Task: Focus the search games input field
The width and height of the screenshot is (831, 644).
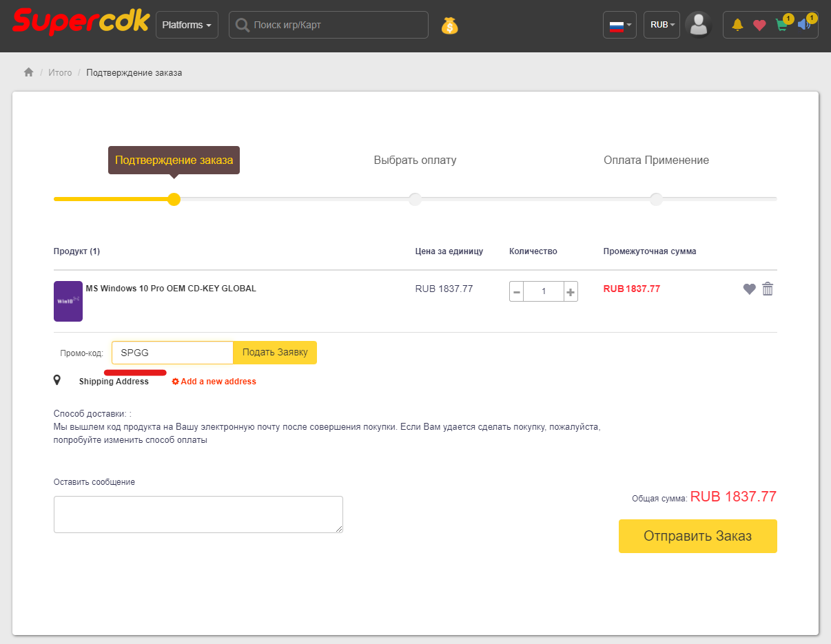Action: coord(329,25)
